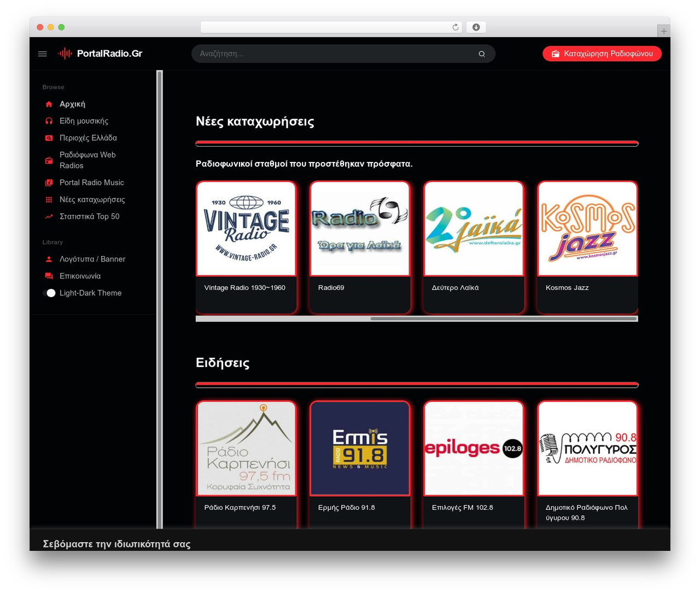Screen dimensions: 700x593
Task: Click the trending icon beside Στατιστικά Top 50
Action: (x=49, y=217)
